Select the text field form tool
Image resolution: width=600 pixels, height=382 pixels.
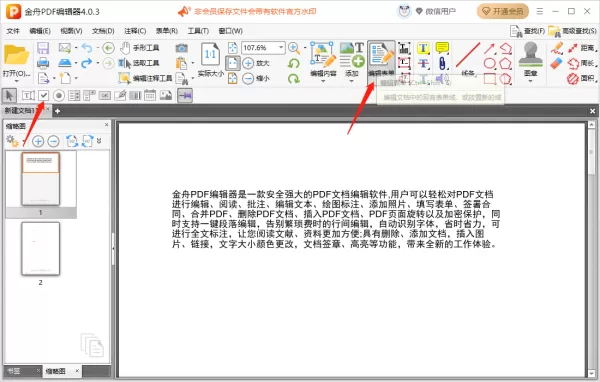[28, 95]
